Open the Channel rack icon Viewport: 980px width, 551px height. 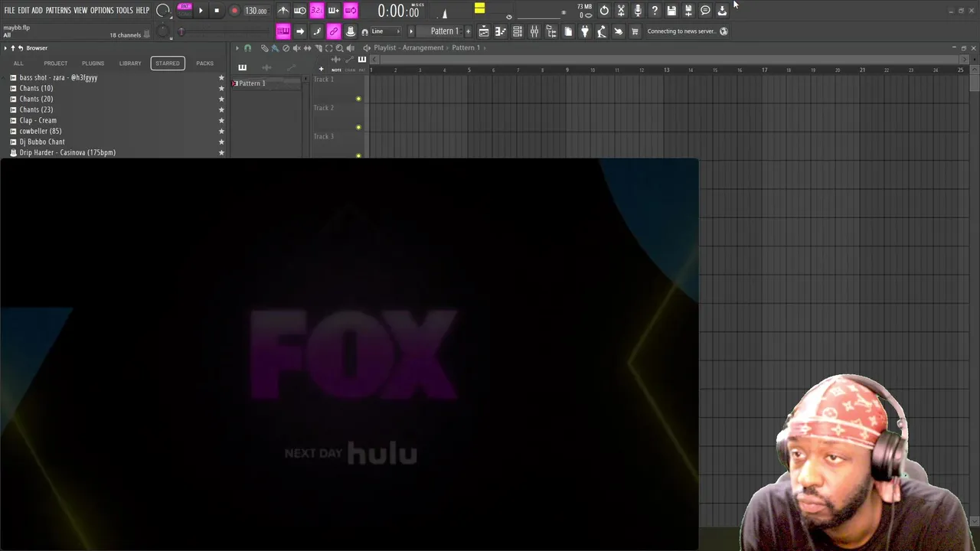click(518, 31)
